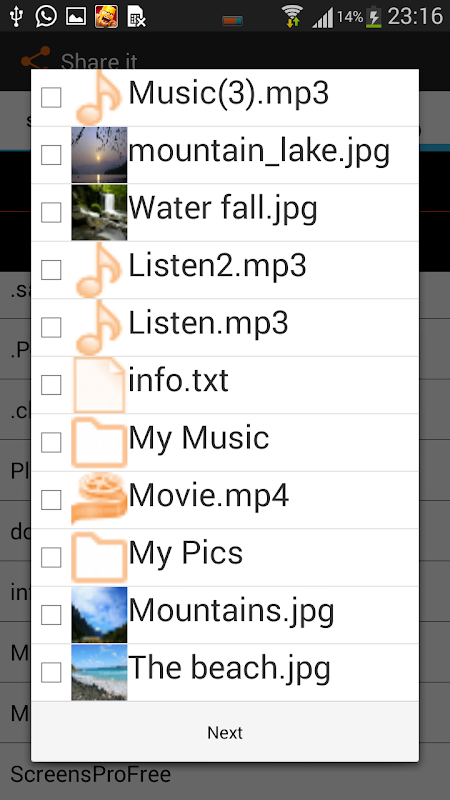
Task: Tap the music note icon beside Listen2.mp3
Action: [99, 270]
